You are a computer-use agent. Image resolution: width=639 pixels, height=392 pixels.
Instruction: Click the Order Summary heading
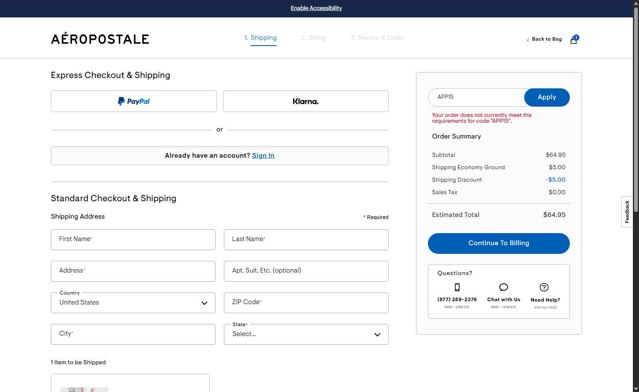point(456,137)
